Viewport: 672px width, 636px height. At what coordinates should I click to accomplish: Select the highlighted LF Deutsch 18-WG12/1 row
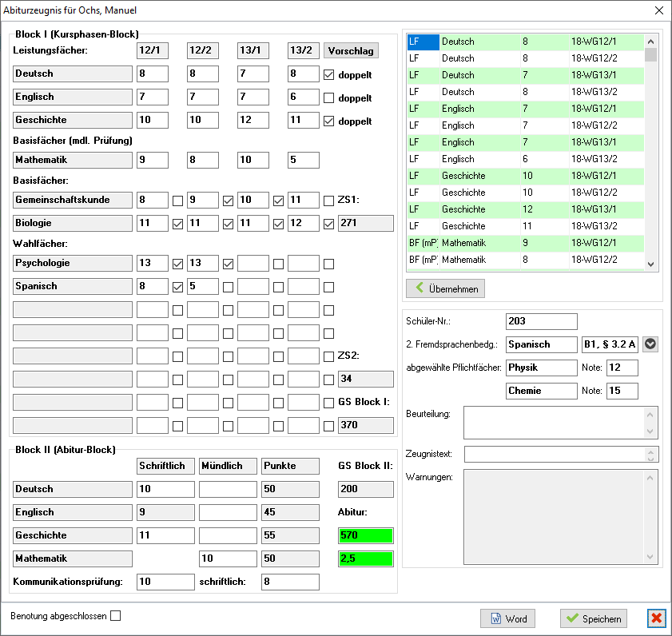(526, 42)
